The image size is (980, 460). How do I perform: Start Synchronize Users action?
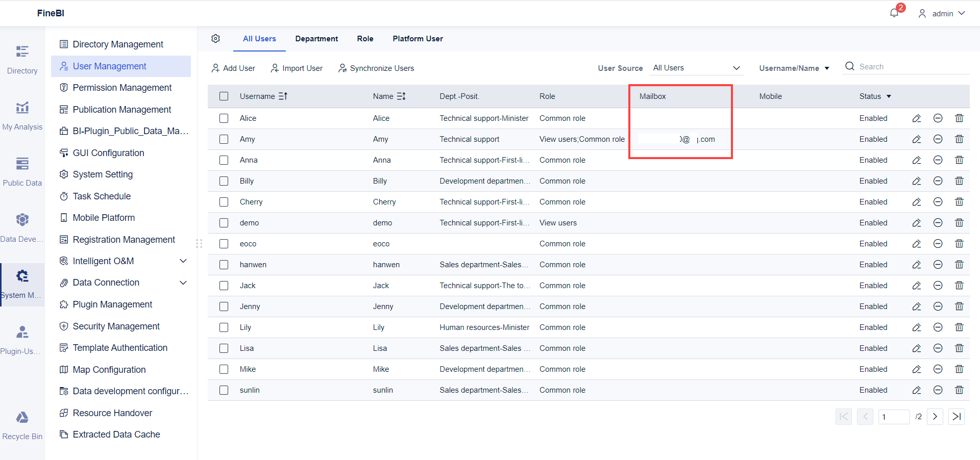coord(376,68)
